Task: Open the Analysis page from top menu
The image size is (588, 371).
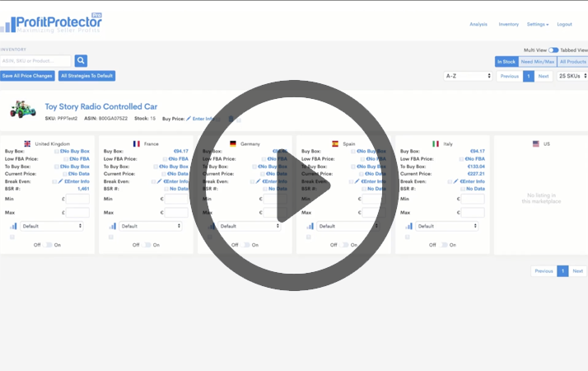Action: [x=478, y=25]
